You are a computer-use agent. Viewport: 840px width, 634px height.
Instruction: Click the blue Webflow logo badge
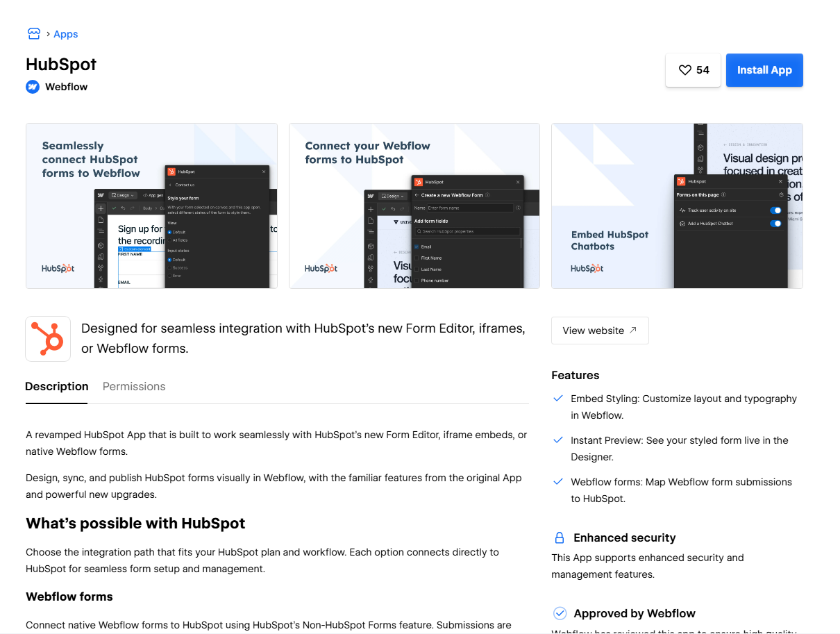pos(33,87)
